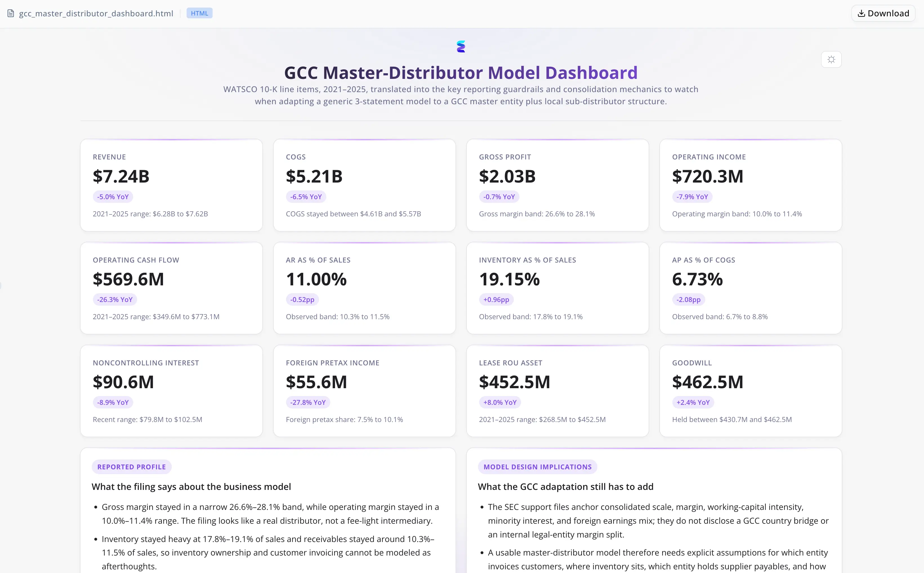The width and height of the screenshot is (924, 573).
Task: Select the $2.03B gross profit value
Action: coord(507,176)
